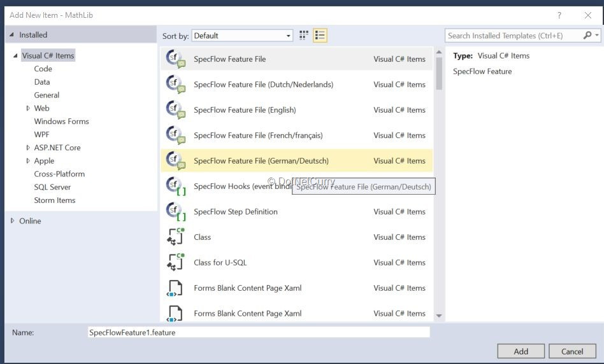The height and width of the screenshot is (364, 604).
Task: Switch to medium icons list view
Action: pyautogui.click(x=320, y=36)
